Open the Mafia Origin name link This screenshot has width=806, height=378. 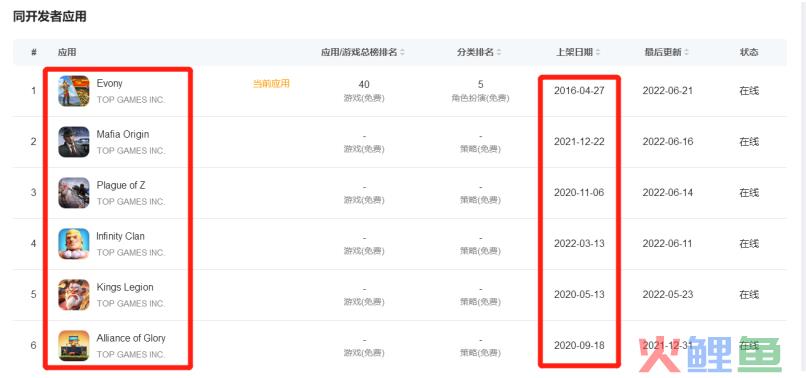click(x=123, y=134)
